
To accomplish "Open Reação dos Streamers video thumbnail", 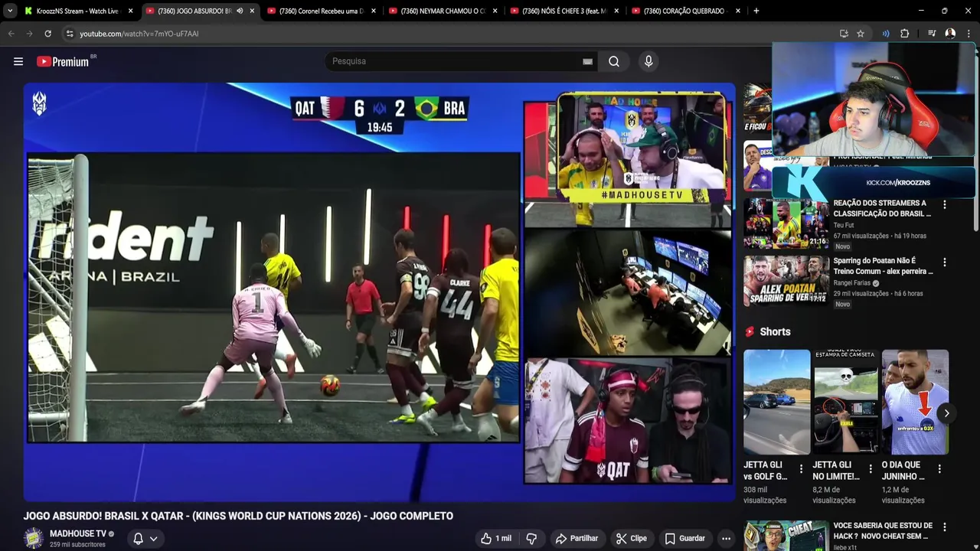I will [x=786, y=223].
